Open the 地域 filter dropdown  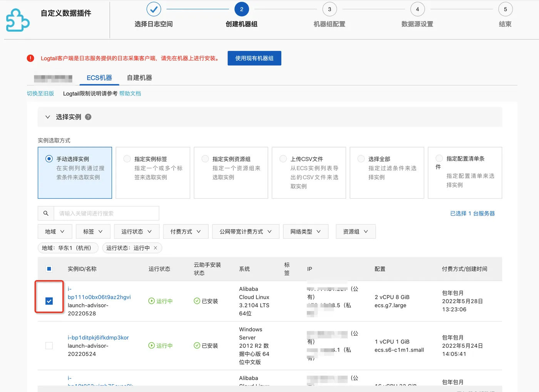pos(55,231)
